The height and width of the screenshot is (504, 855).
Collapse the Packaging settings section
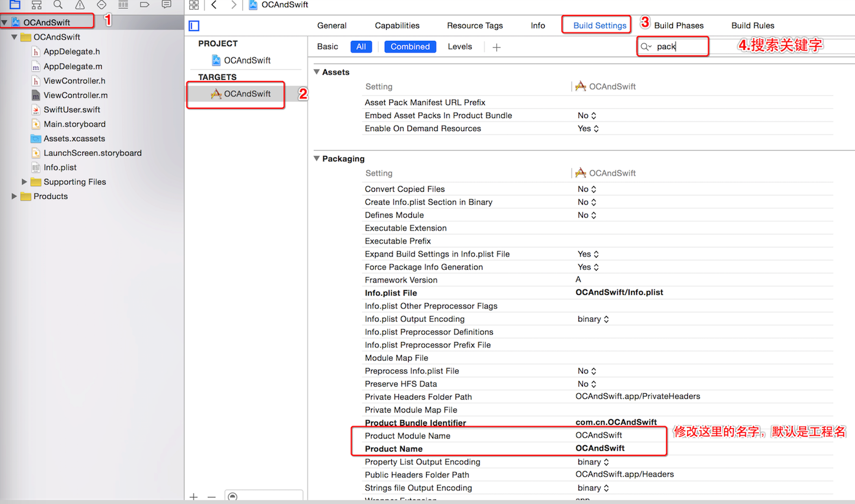click(317, 159)
